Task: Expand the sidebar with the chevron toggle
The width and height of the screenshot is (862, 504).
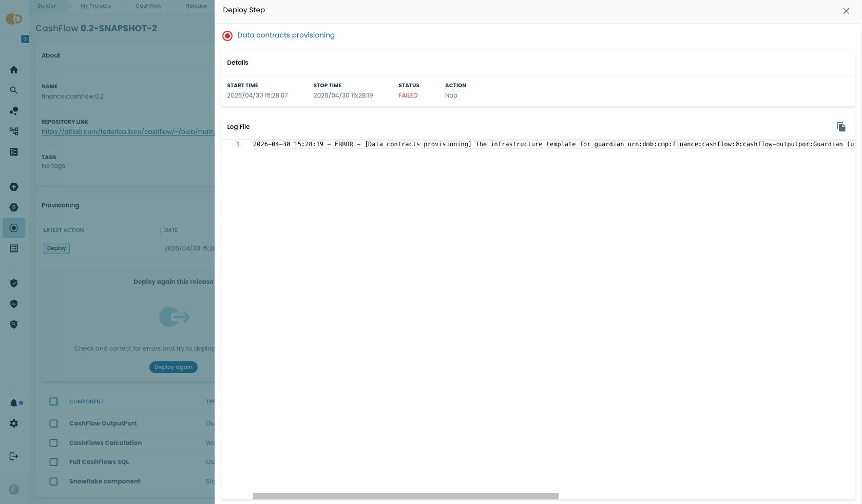Action: pyautogui.click(x=25, y=39)
